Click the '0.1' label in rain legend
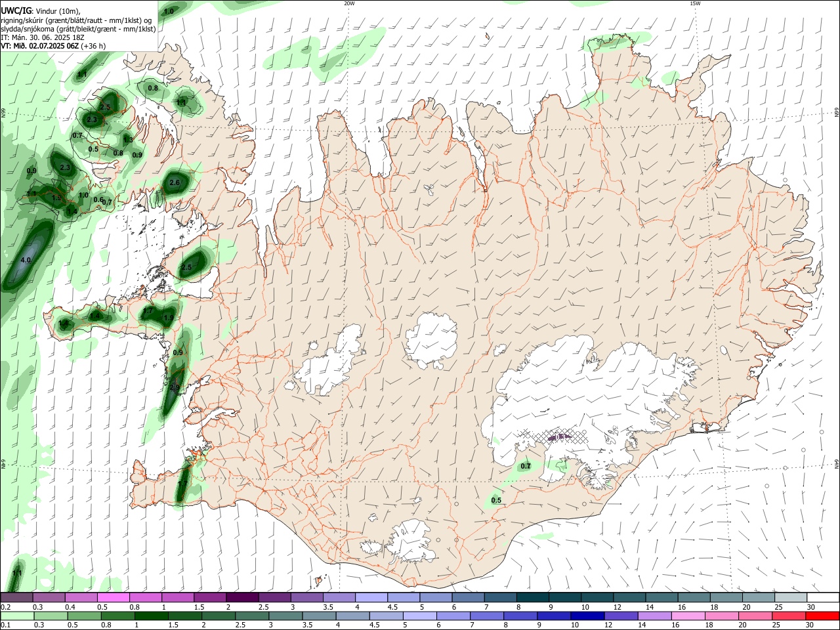 [x=5, y=625]
